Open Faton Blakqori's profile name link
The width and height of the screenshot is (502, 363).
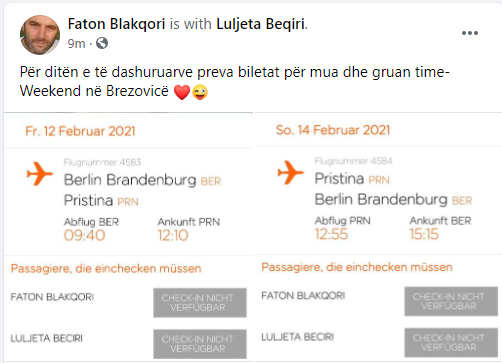coord(116,24)
